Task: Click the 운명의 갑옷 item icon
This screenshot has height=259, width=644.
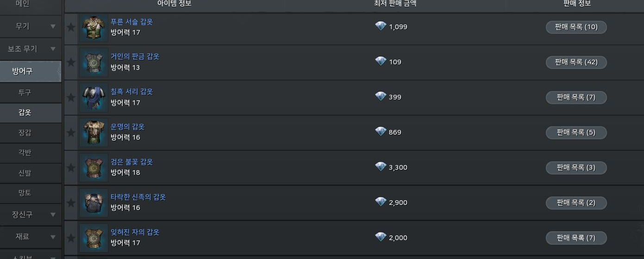Action: [x=94, y=133]
